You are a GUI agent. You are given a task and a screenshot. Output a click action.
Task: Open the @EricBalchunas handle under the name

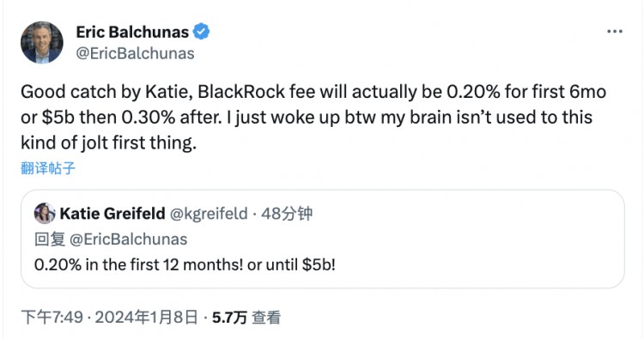coord(135,53)
